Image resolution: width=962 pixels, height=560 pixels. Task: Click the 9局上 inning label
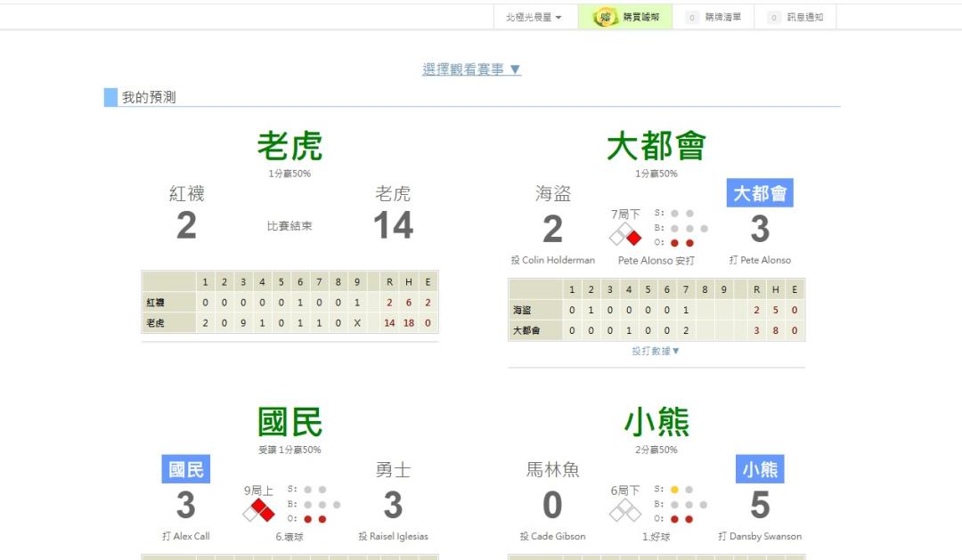pos(258,490)
